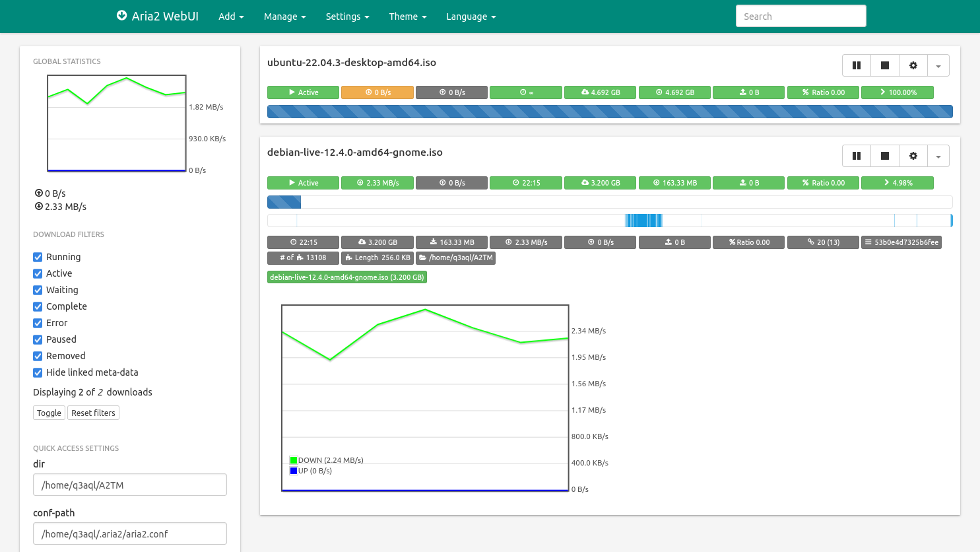
Task: Click the global download speed 2.33 MB/s text
Action: [x=65, y=207]
